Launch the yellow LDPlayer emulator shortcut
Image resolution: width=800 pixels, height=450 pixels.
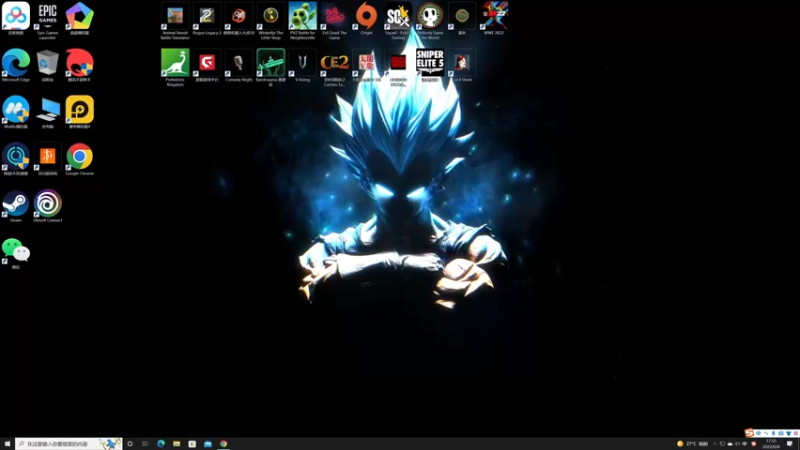click(x=80, y=112)
